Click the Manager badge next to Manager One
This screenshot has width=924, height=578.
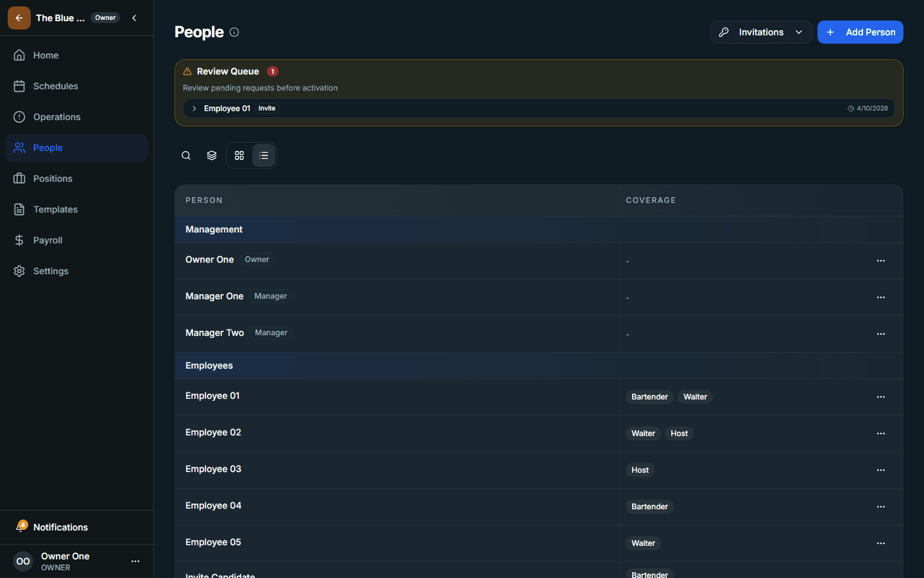pos(271,296)
